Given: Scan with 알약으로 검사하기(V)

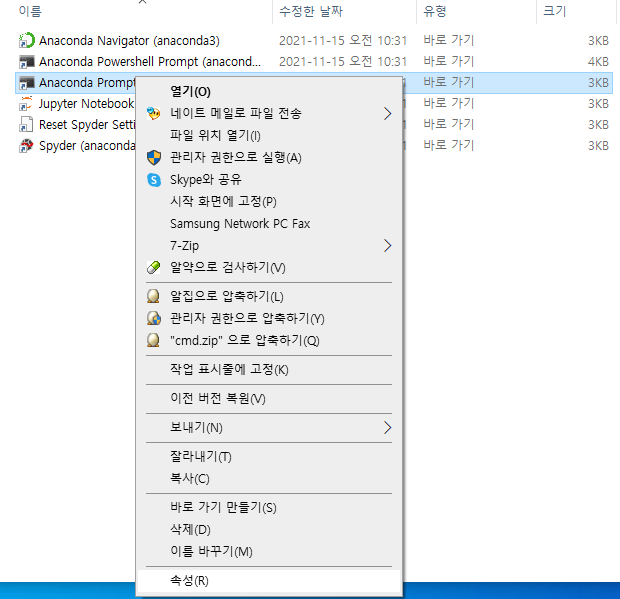Looking at the screenshot, I should tap(269, 268).
